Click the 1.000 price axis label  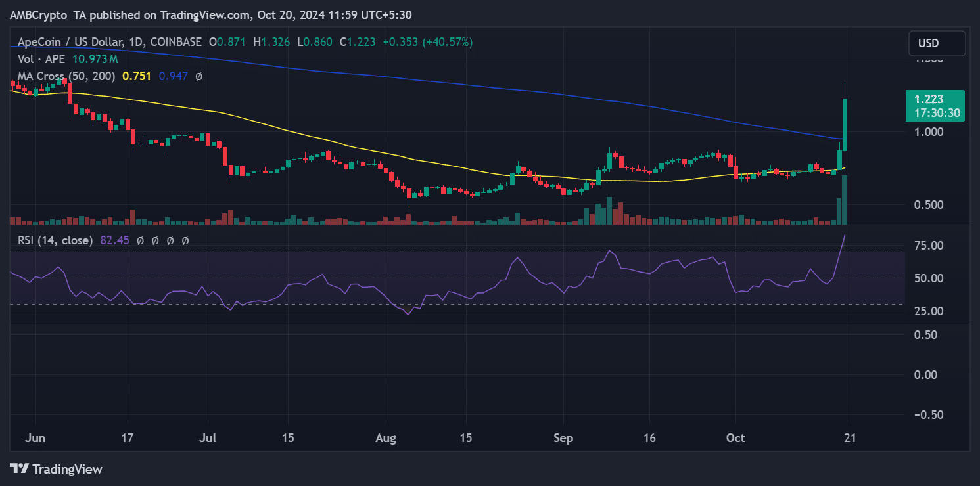tap(930, 131)
